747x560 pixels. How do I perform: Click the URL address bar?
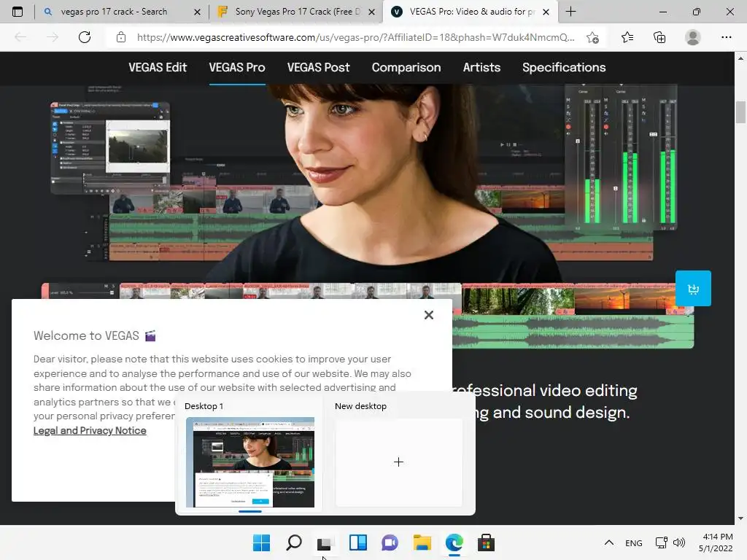[x=355, y=37]
